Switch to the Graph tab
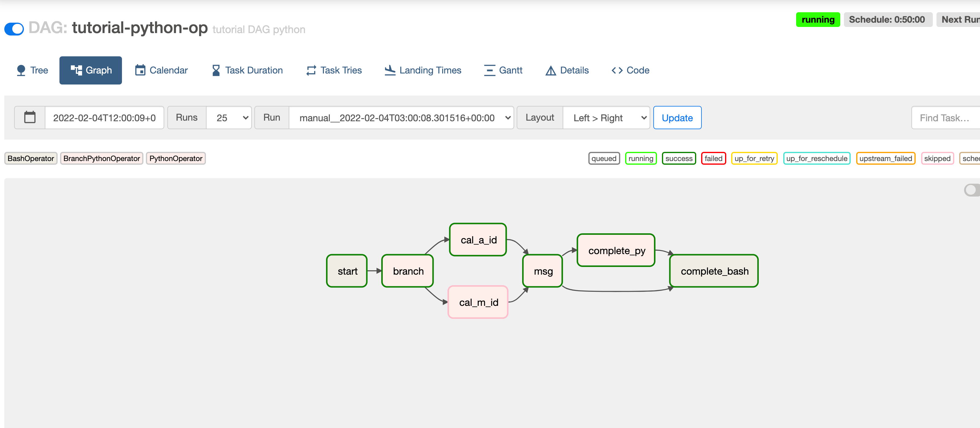 pyautogui.click(x=90, y=70)
